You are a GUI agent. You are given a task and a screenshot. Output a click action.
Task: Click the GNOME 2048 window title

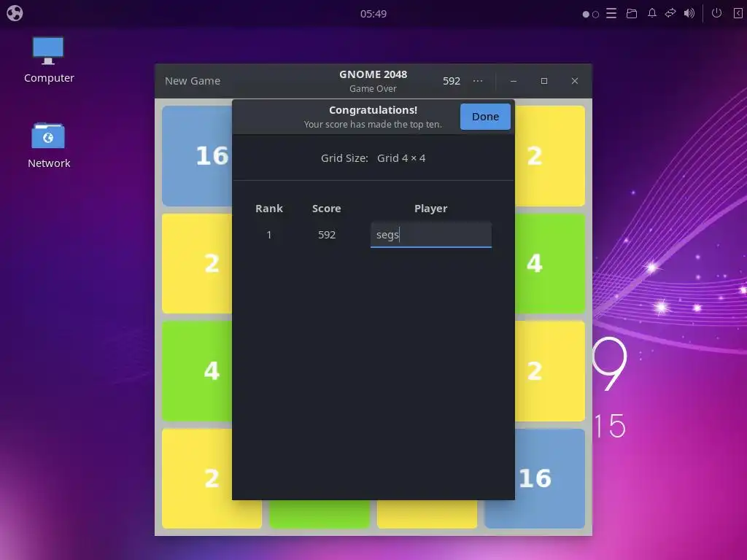[x=373, y=74]
